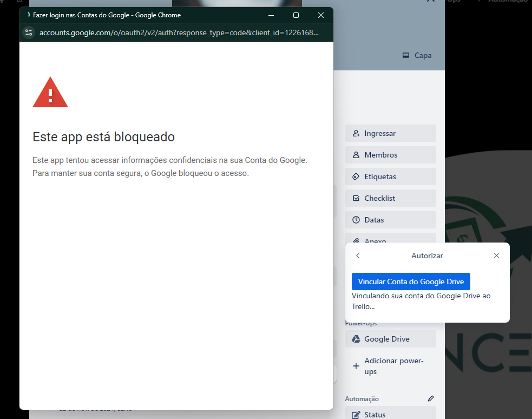
Task: Click the Etiquetas tag icon
Action: tap(356, 176)
